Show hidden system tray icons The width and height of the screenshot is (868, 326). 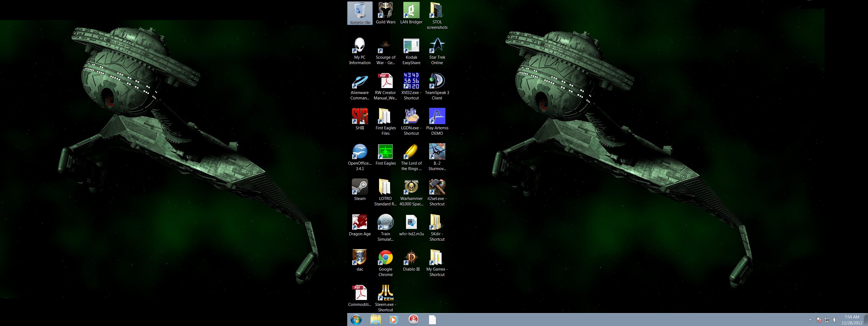point(810,320)
